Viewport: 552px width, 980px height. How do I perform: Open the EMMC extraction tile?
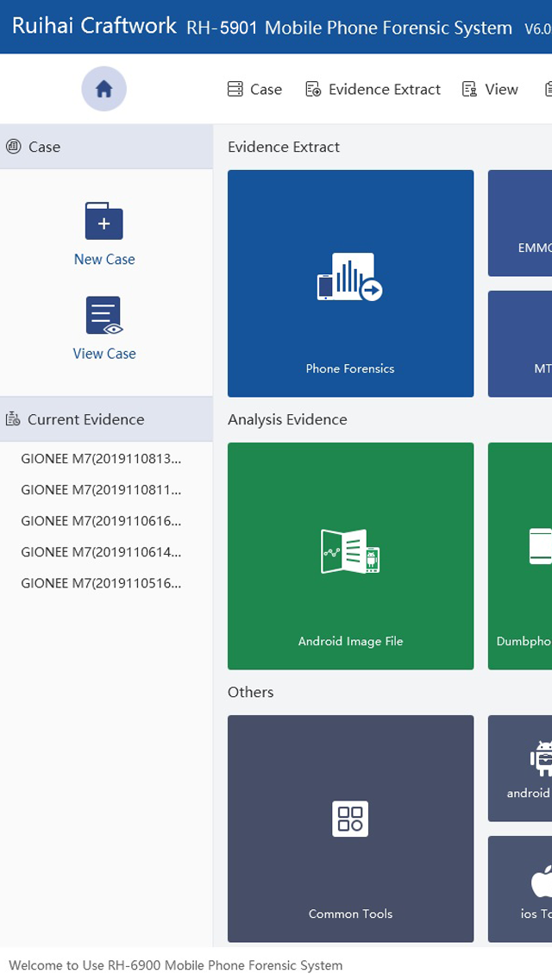coord(521,223)
